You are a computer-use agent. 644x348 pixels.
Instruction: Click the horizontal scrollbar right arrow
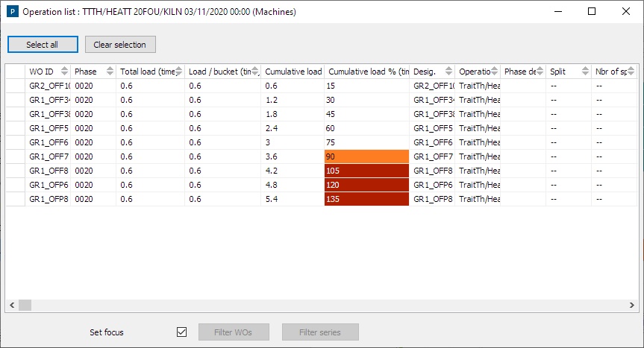coord(631,305)
